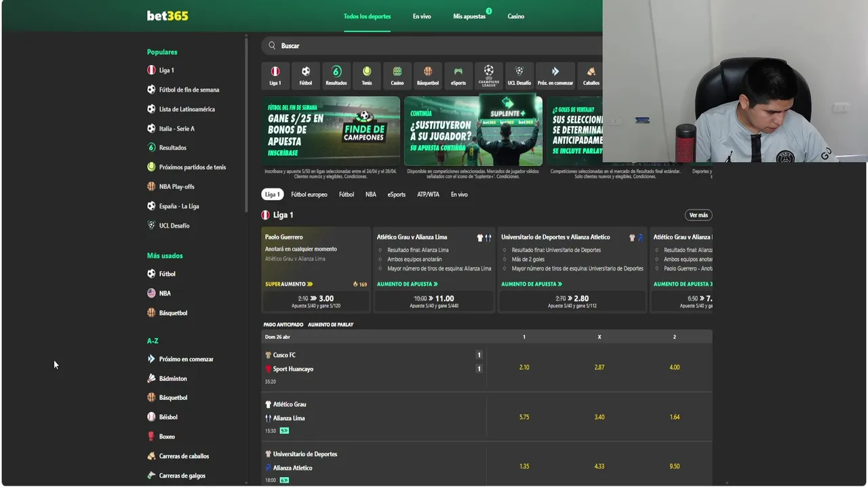Open Casino top navigation tab
Image resolution: width=868 pixels, height=488 pixels.
[x=516, y=16]
